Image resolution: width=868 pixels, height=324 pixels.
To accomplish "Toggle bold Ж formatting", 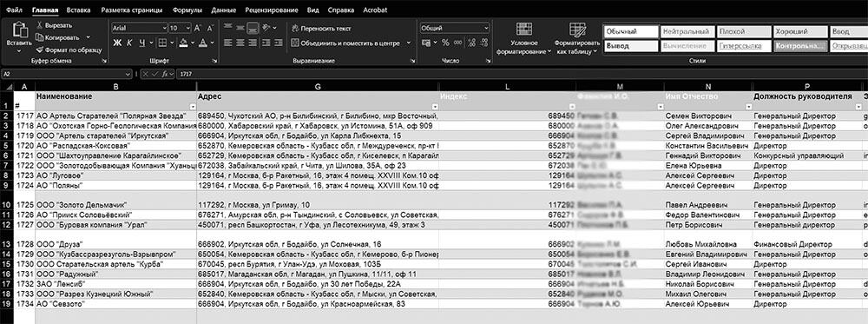I will [x=117, y=43].
